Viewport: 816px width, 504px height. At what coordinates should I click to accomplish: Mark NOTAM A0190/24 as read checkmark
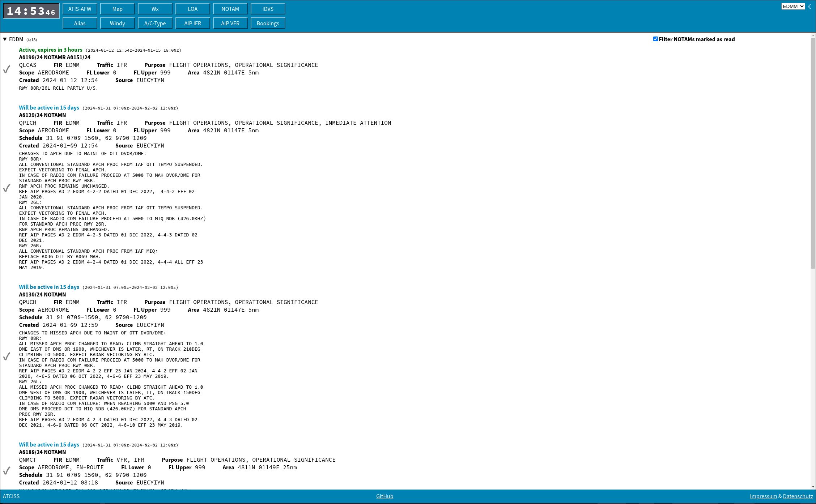7,69
